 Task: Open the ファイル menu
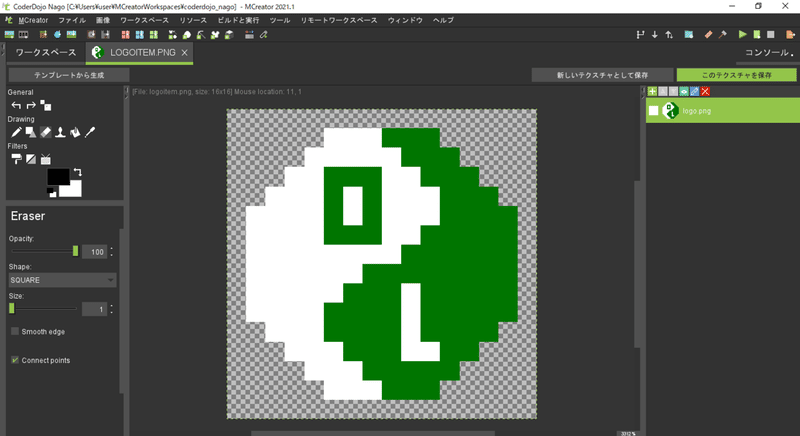[x=71, y=20]
